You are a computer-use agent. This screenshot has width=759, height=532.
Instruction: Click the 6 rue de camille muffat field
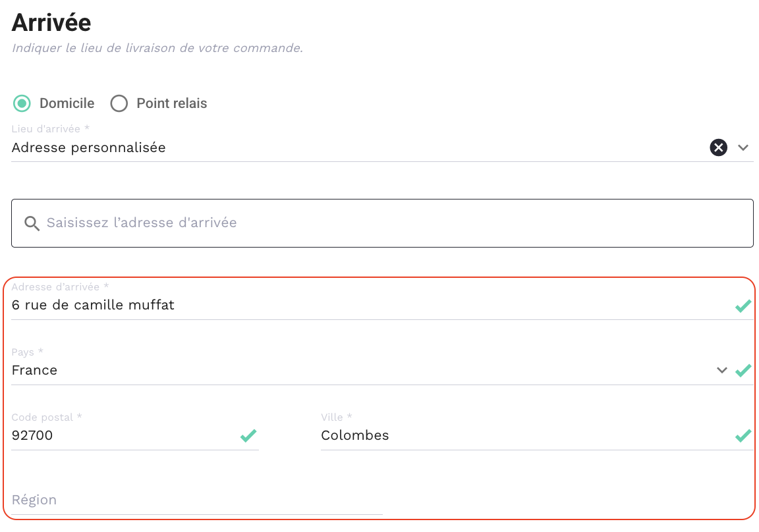click(329, 306)
